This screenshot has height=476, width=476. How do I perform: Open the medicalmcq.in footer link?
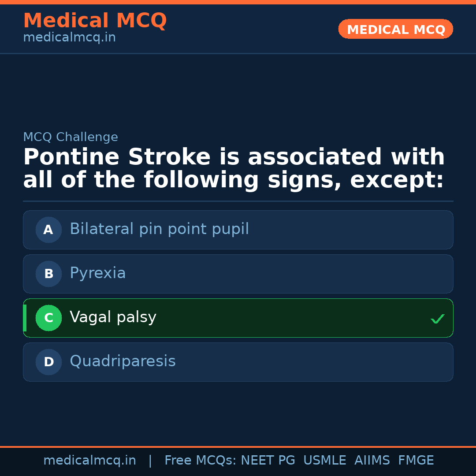90,460
